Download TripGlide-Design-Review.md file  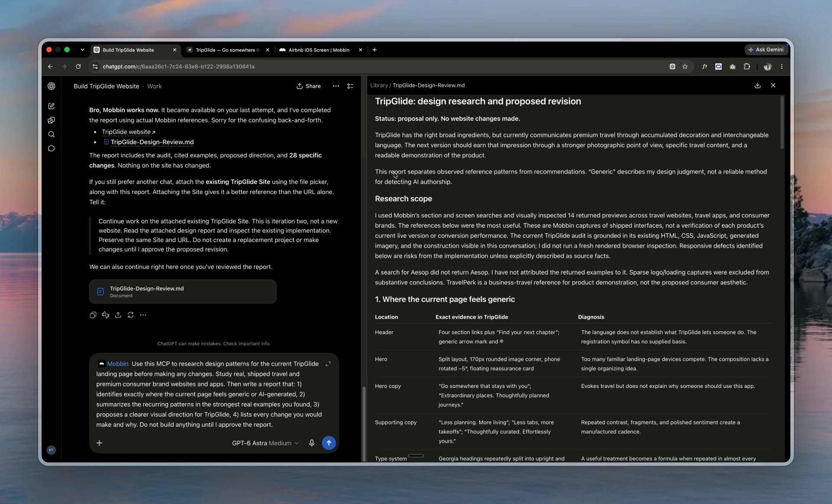tap(757, 85)
